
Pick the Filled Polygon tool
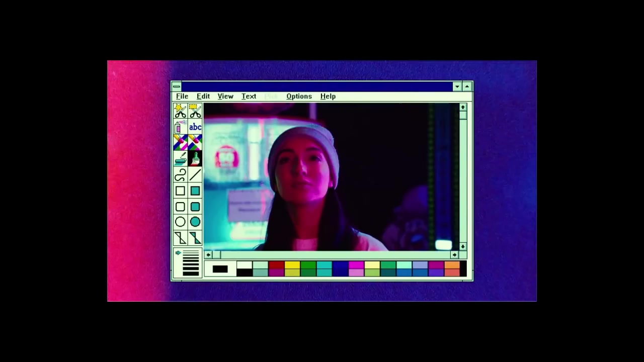click(x=195, y=238)
